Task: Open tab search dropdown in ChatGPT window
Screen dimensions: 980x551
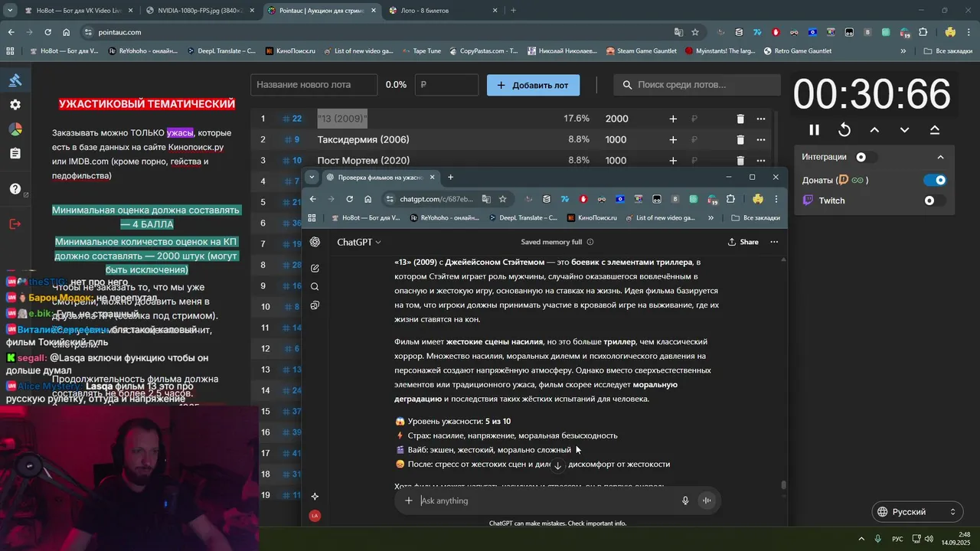Action: coord(311,177)
